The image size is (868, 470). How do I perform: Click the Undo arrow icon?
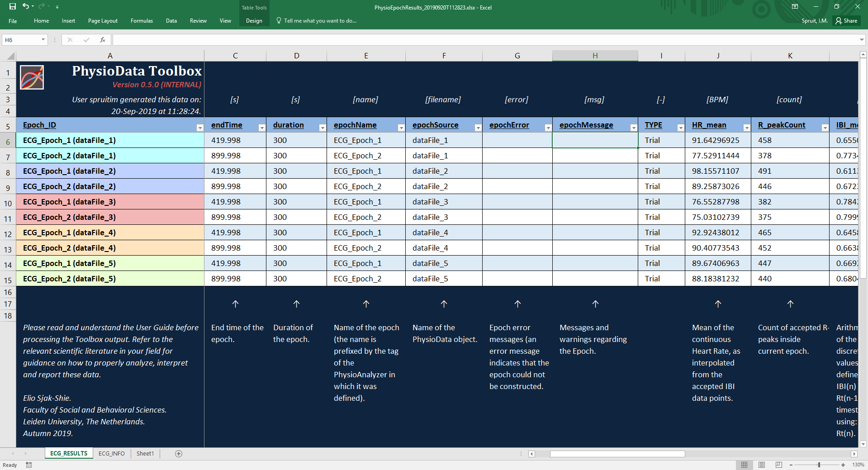click(x=26, y=6)
